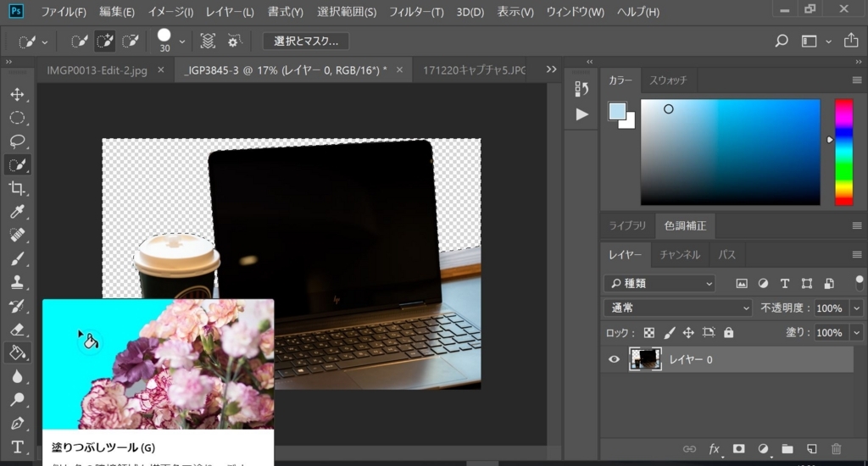
Task: Click New Selection mode icon
Action: click(x=79, y=41)
